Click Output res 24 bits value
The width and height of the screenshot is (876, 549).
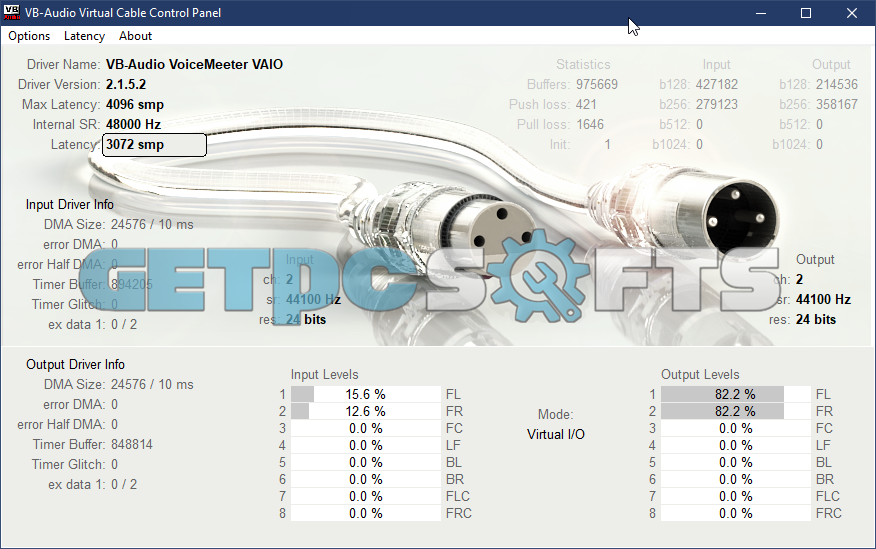816,319
